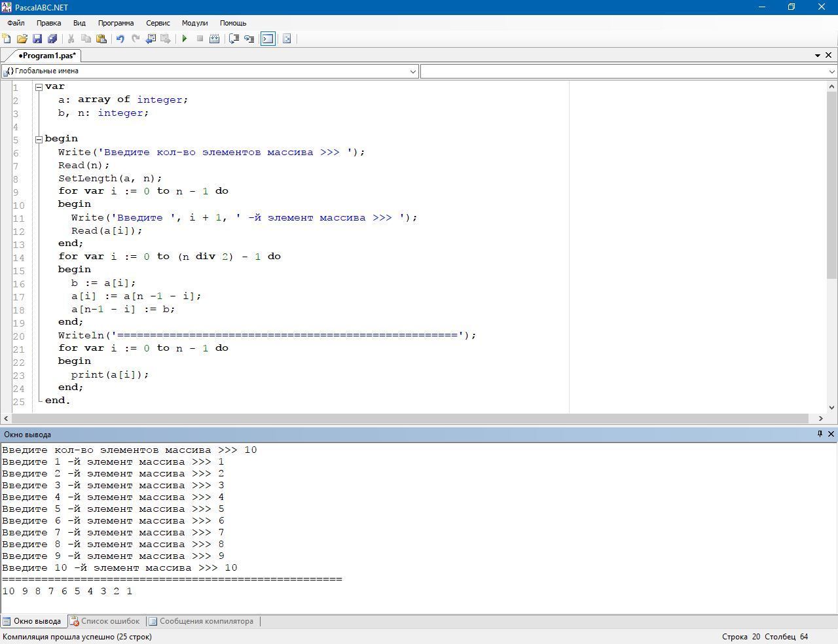Select the Program1.pas document tab
The width and height of the screenshot is (838, 644).
tap(46, 56)
